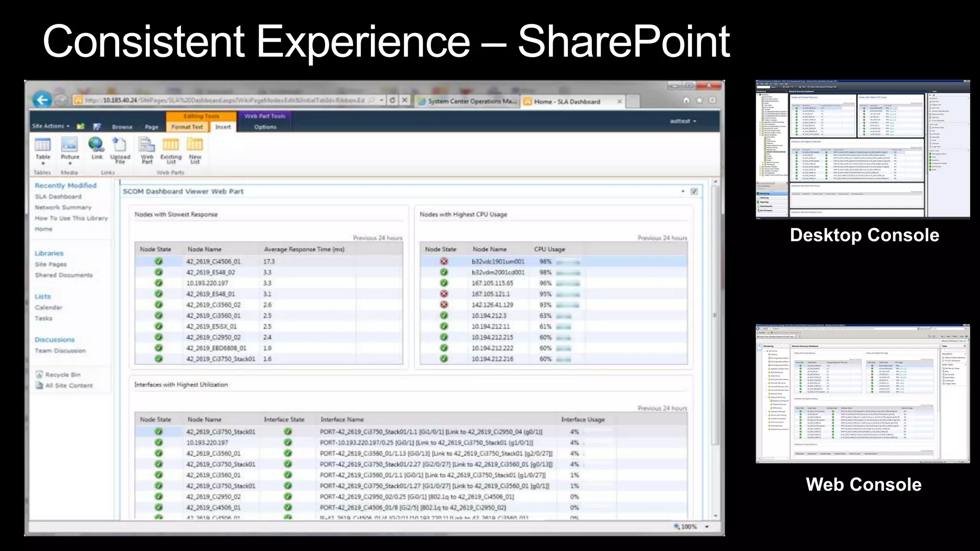Open the Team Discussion link
980x551 pixels.
point(60,351)
